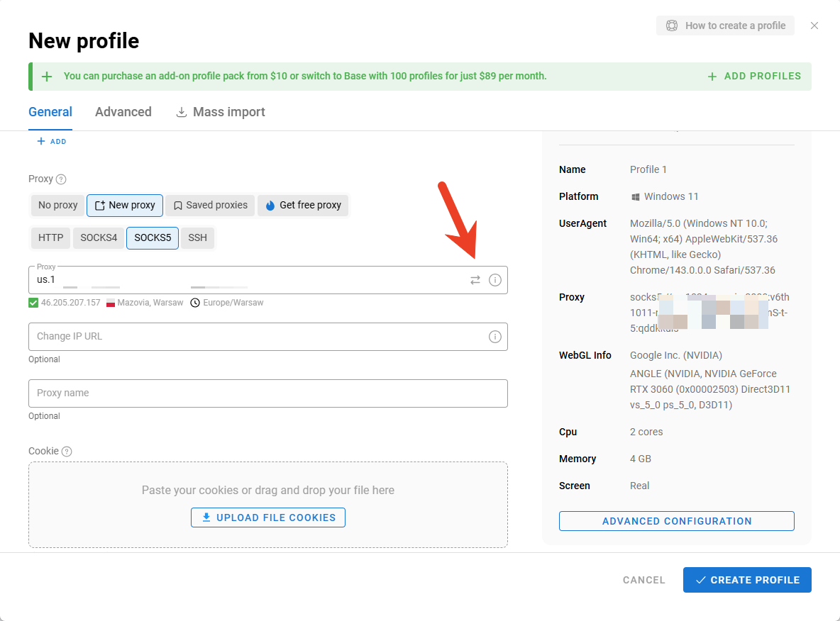Viewport: 840px width, 621px height.
Task: Click Get free proxy option
Action: pos(303,206)
